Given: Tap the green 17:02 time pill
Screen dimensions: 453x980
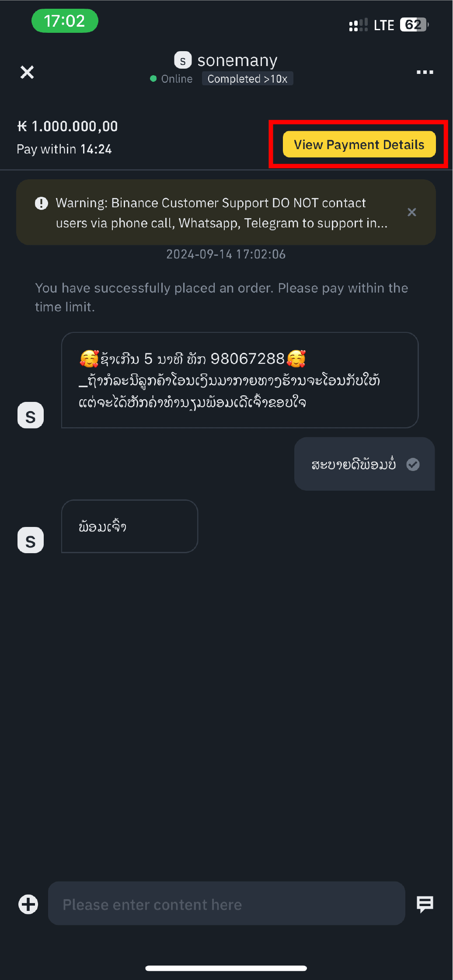Looking at the screenshot, I should 65,21.
